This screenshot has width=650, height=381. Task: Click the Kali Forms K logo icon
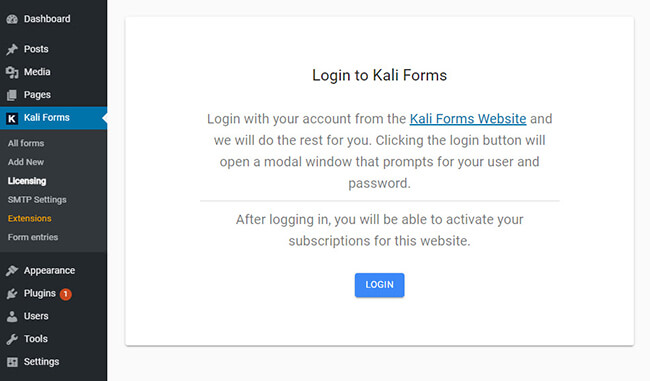point(12,119)
